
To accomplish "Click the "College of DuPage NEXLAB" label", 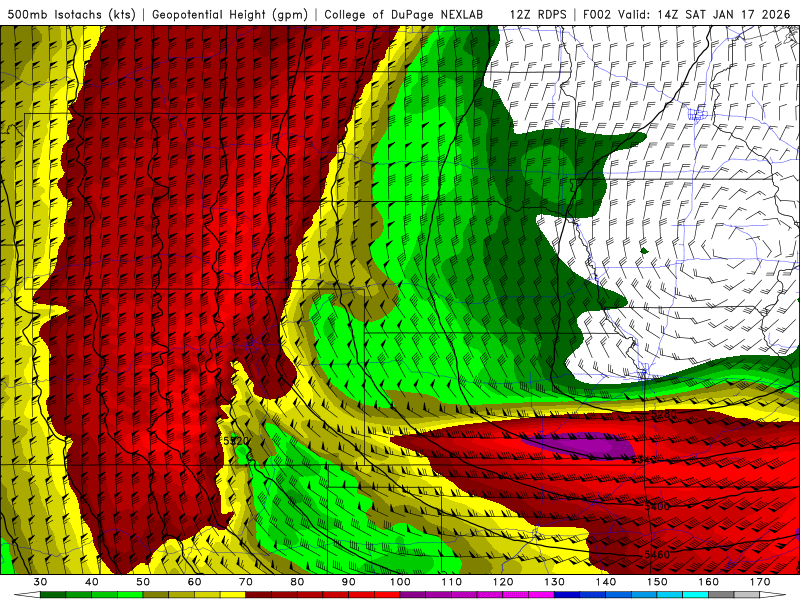I will pyautogui.click(x=404, y=14).
